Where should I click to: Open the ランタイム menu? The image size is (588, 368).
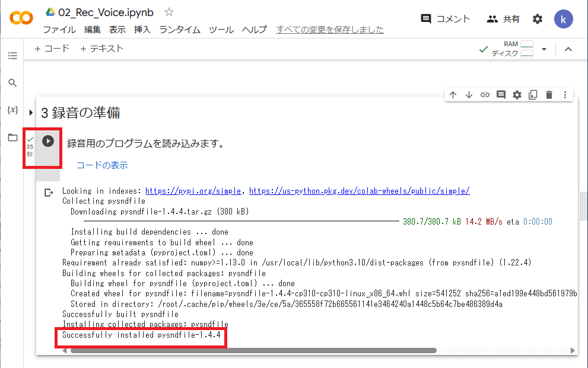click(180, 30)
